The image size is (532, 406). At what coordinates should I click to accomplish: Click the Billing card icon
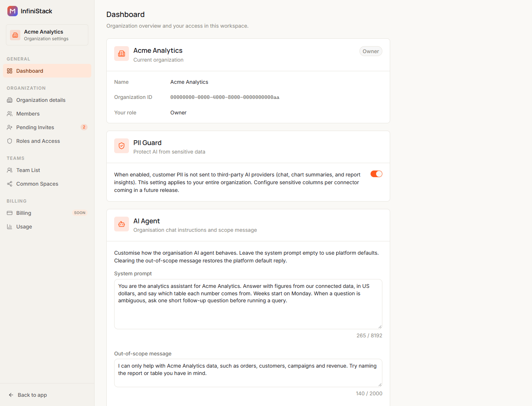pos(10,213)
